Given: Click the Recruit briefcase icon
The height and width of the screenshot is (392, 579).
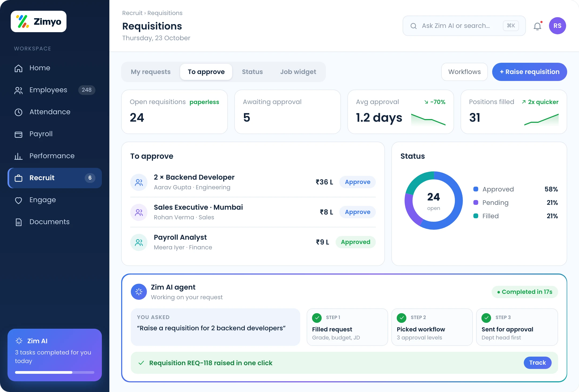Looking at the screenshot, I should point(18,178).
